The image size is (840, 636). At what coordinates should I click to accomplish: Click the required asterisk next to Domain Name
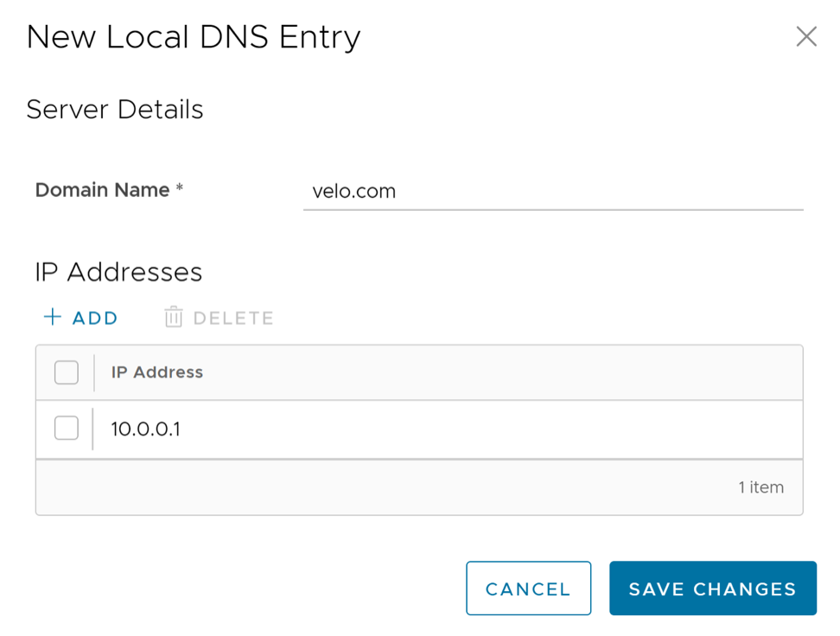pos(180,188)
